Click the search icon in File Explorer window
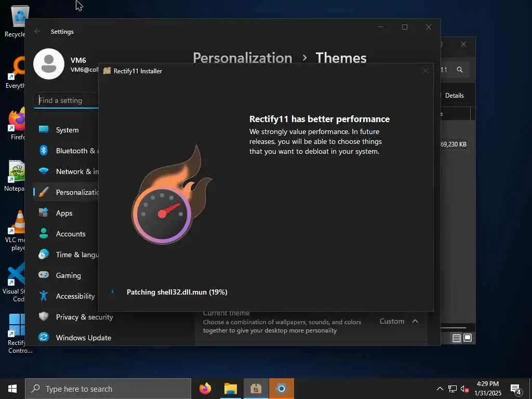The width and height of the screenshot is (532, 399). coord(460,70)
